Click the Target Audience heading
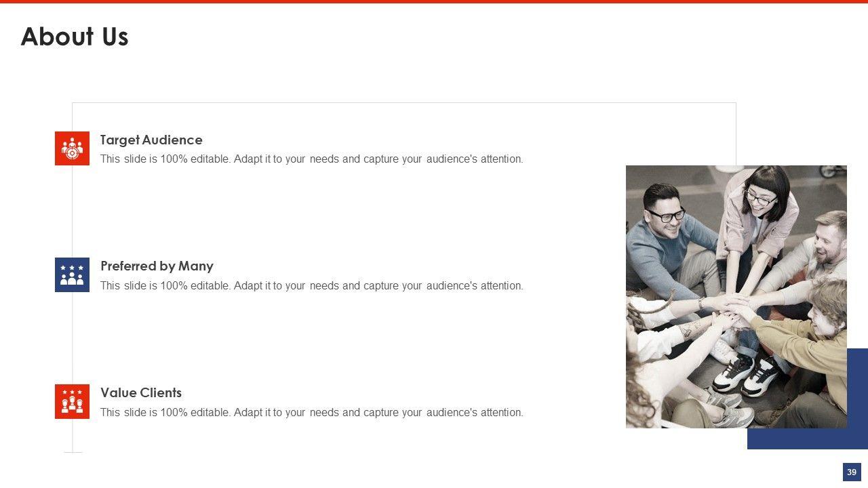Screen dimensions: 868x488 click(151, 140)
